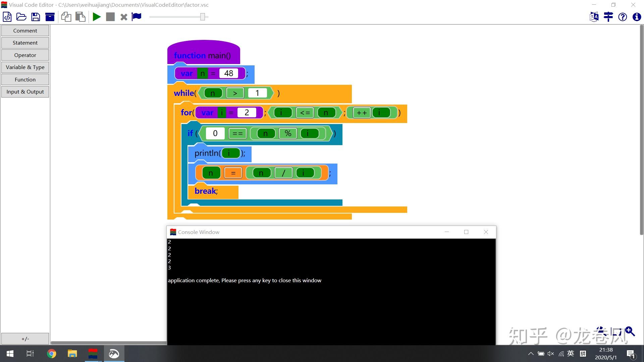Save the file with floppy icon
This screenshot has width=644, height=362.
point(36,17)
